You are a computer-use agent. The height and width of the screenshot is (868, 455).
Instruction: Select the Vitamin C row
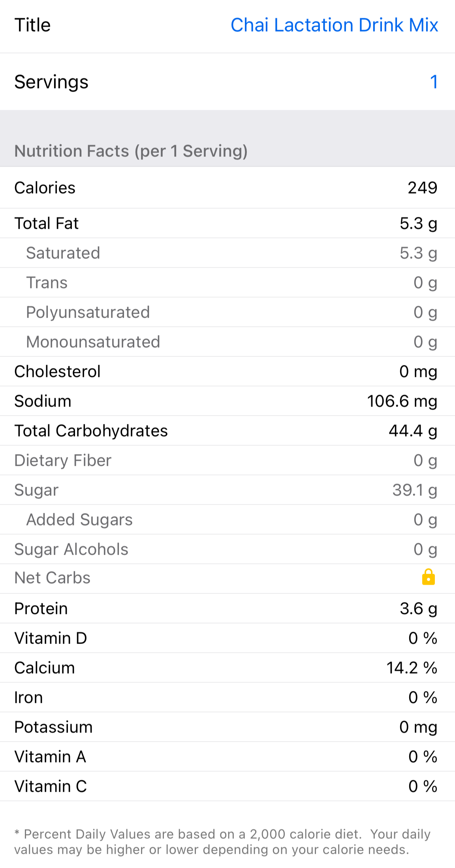click(x=227, y=787)
